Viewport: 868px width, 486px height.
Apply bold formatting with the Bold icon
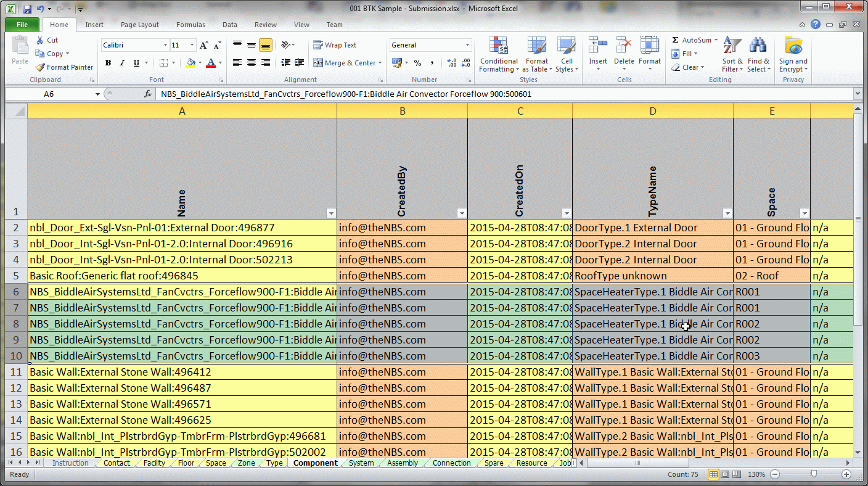coord(108,64)
